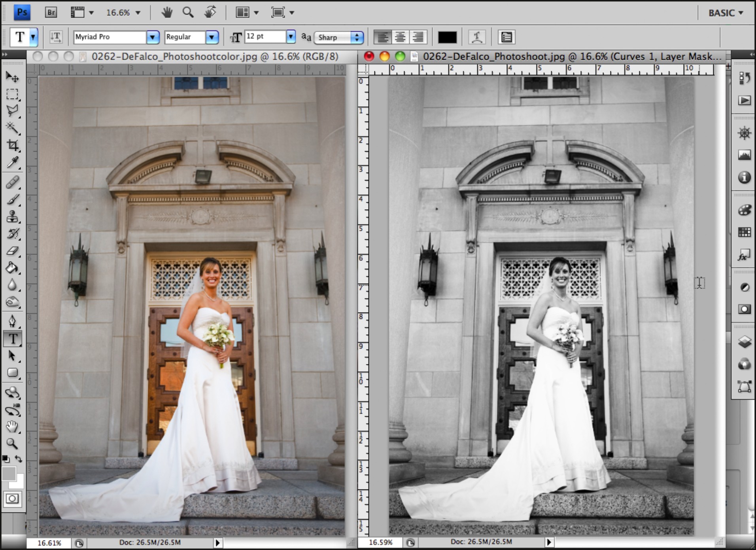Image resolution: width=756 pixels, height=550 pixels.
Task: Select the Path Selection tool
Action: pyautogui.click(x=12, y=356)
